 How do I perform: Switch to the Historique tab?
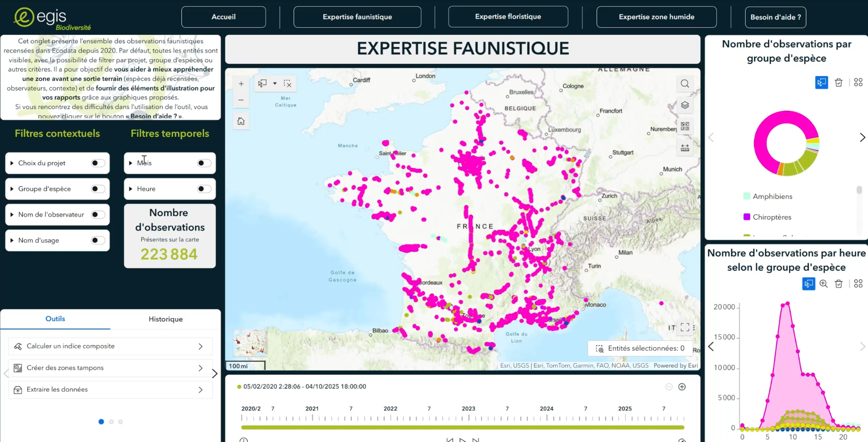point(166,319)
